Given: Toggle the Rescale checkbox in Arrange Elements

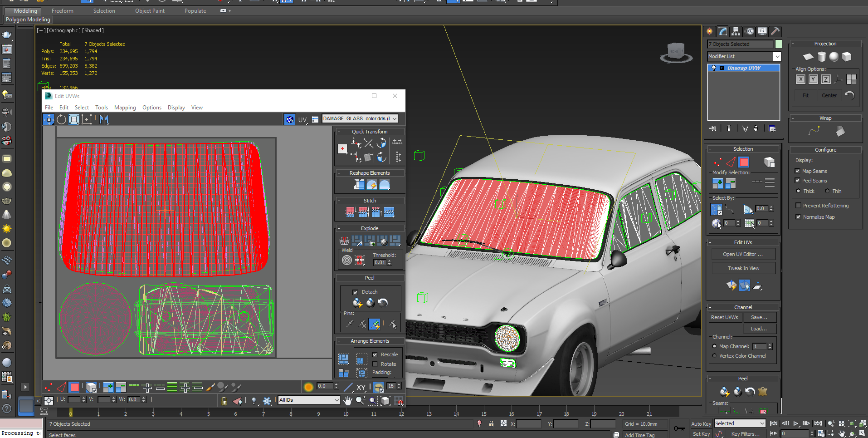Looking at the screenshot, I should (x=375, y=354).
